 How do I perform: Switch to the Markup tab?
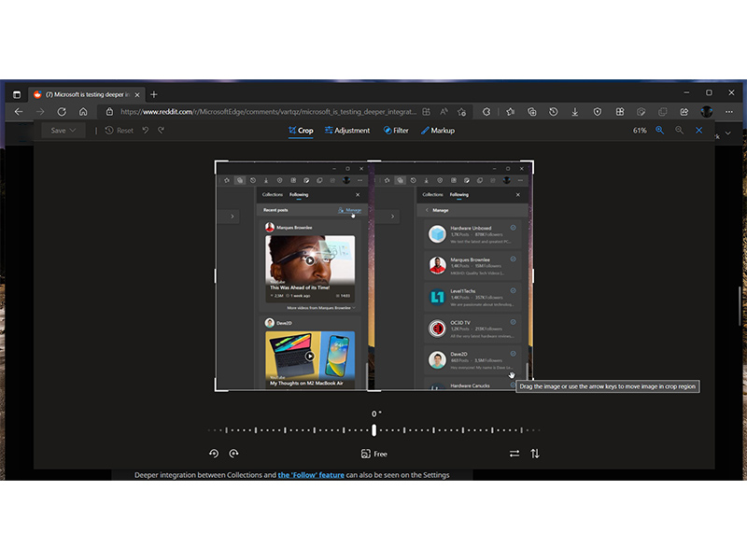tap(437, 131)
